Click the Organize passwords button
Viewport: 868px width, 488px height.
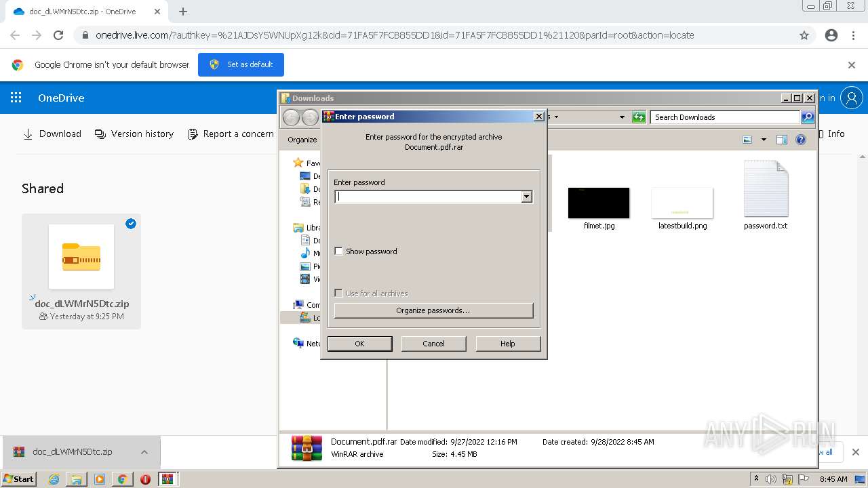[433, 310]
